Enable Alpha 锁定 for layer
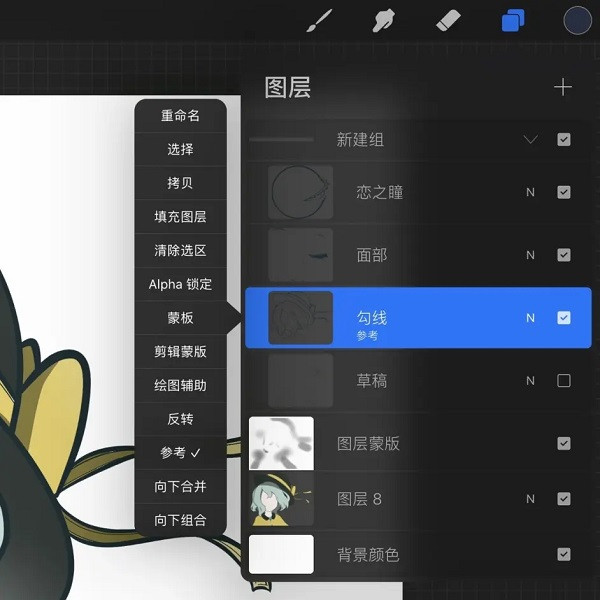Screen dimensions: 600x600 181,284
